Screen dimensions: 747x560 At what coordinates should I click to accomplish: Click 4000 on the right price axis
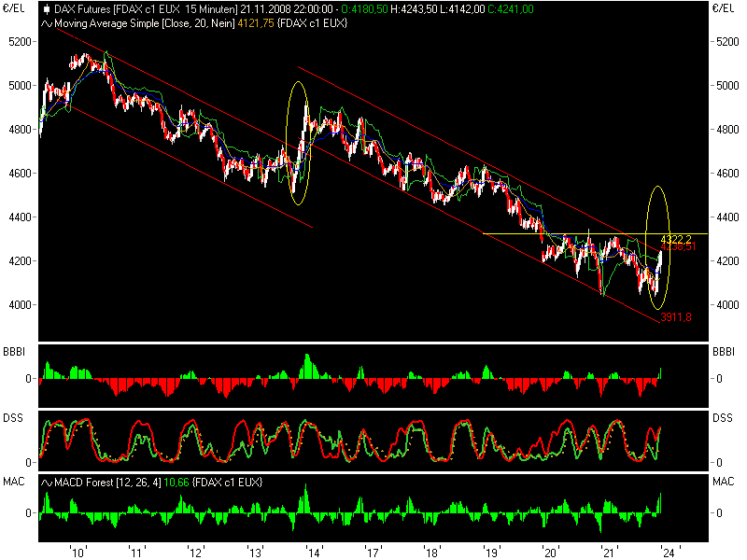(x=727, y=305)
